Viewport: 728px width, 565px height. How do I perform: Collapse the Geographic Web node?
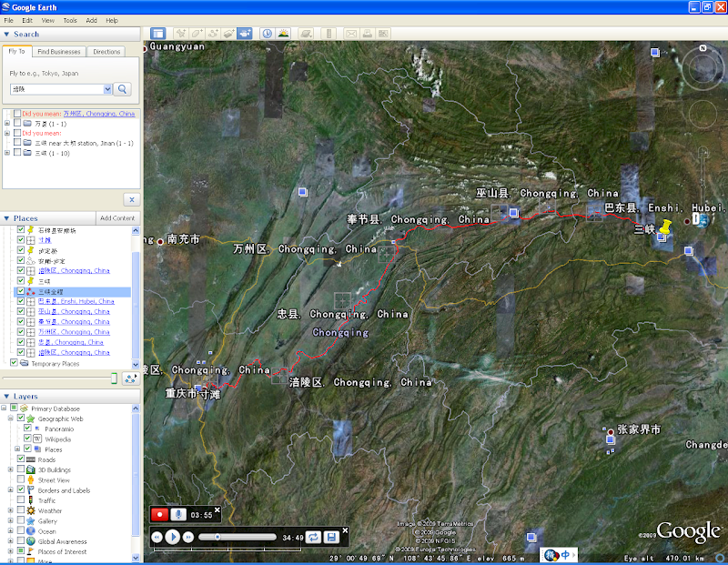[x=11, y=418]
